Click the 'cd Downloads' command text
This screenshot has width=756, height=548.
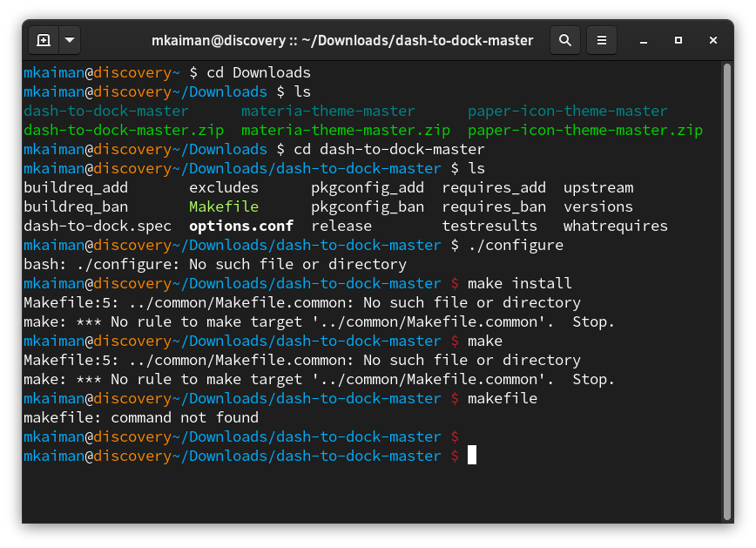pos(259,73)
